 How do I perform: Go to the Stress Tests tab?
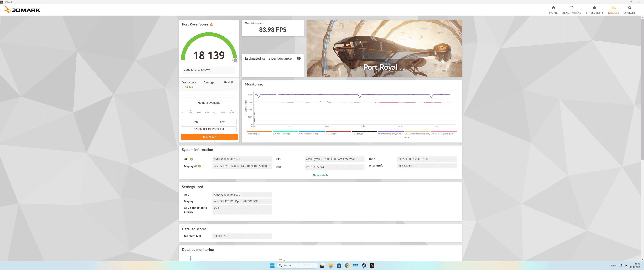[594, 10]
